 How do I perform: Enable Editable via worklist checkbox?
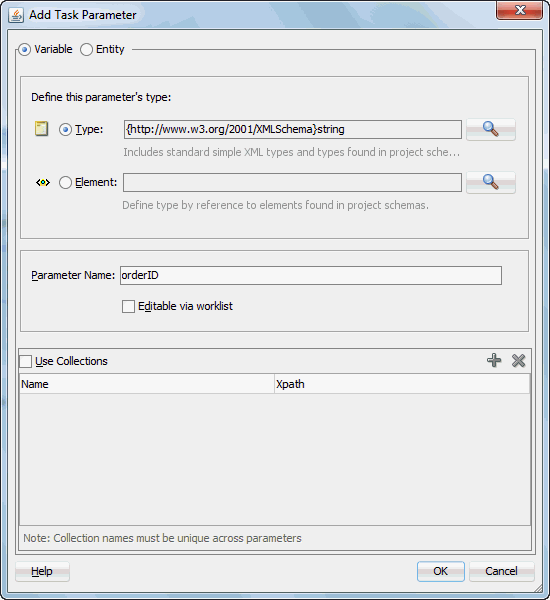pyautogui.click(x=128, y=307)
